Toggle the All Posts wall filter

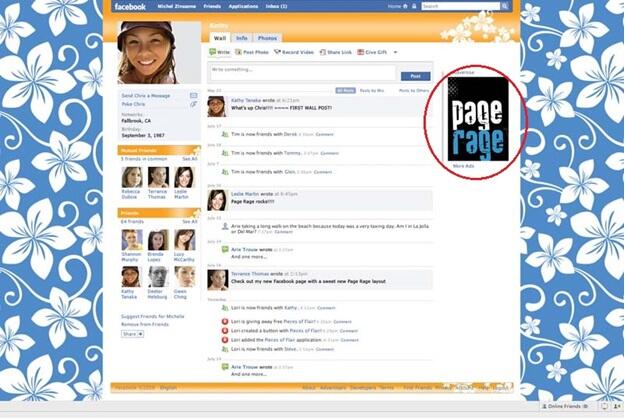(346, 90)
